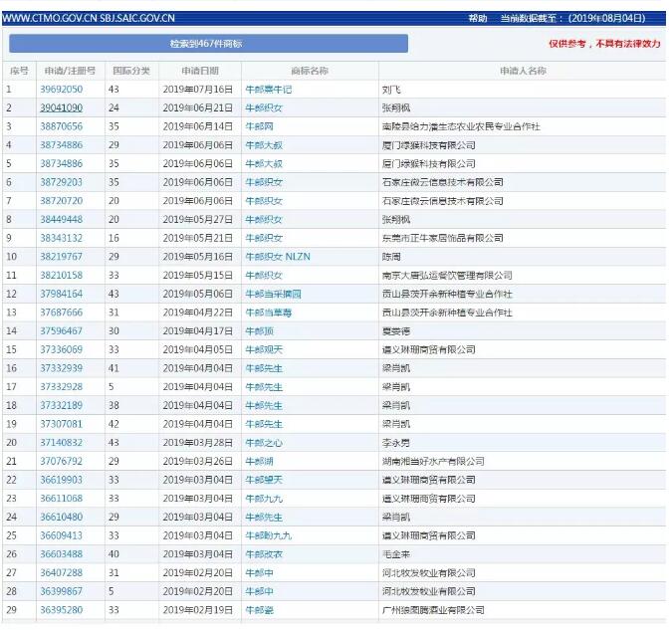The width and height of the screenshot is (672, 630).
Task: Open application number 37687666
Action: click(62, 313)
